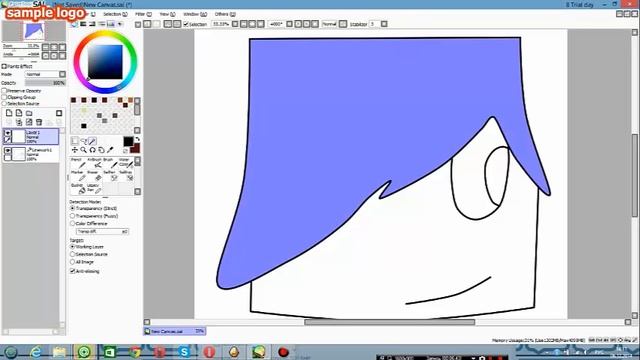Open Internet Explorer from the taskbar
Image resolution: width=640 pixels, height=360 pixels.
click(x=36, y=352)
